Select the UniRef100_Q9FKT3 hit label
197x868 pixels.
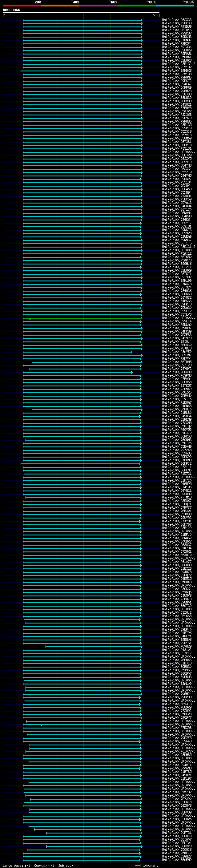click(177, 305)
